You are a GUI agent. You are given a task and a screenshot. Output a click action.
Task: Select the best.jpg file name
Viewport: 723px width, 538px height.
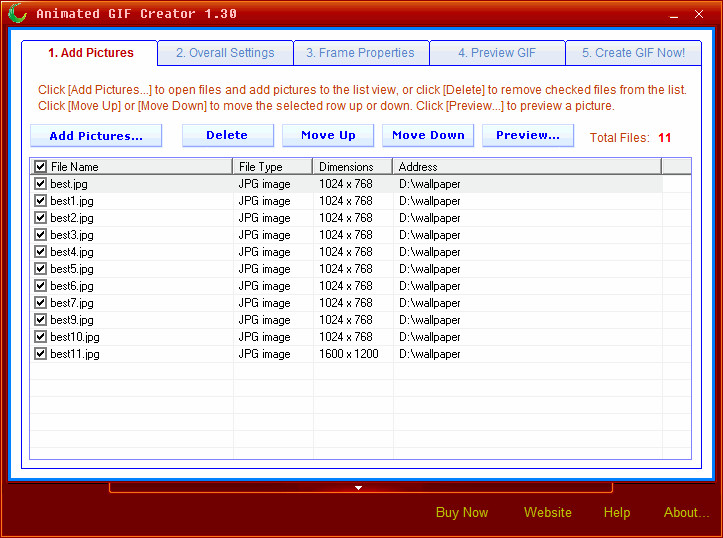tap(69, 184)
